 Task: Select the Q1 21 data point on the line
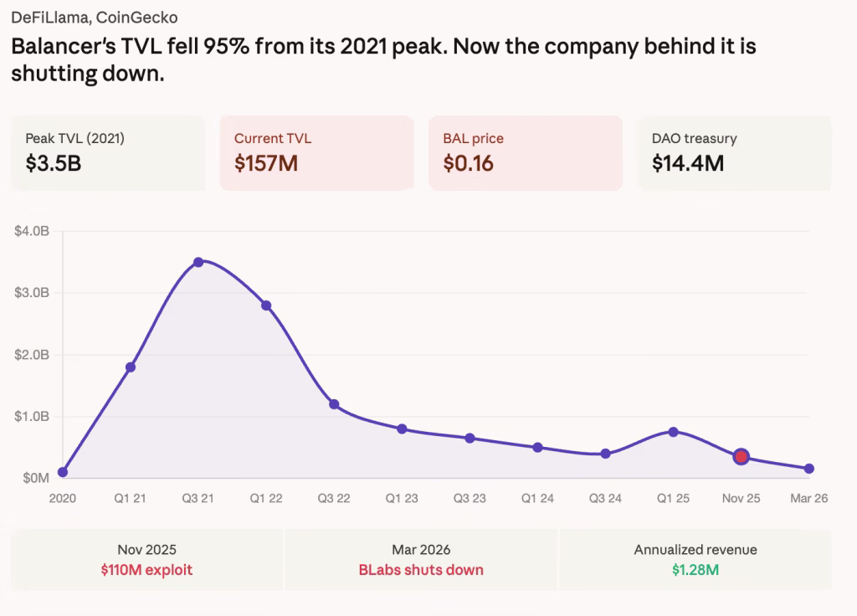click(131, 367)
